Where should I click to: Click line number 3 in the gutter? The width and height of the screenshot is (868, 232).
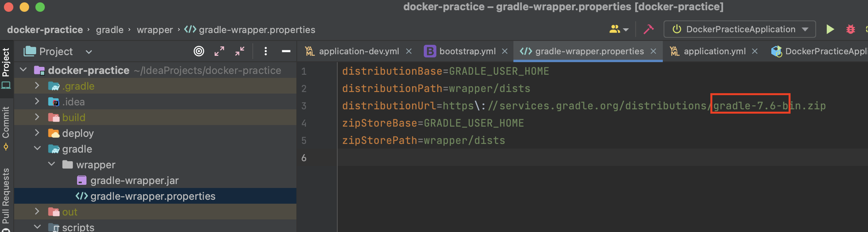[304, 106]
